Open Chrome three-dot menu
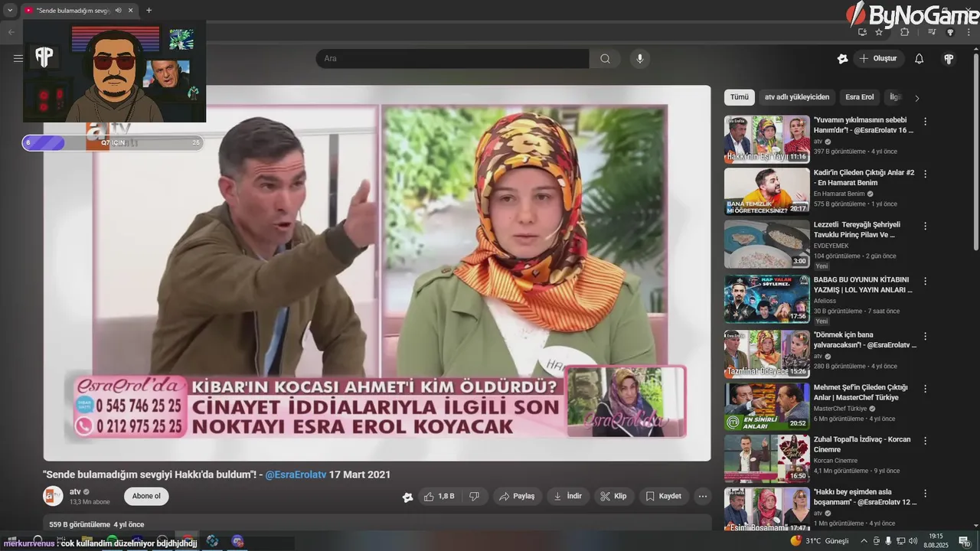980x551 pixels. (969, 32)
